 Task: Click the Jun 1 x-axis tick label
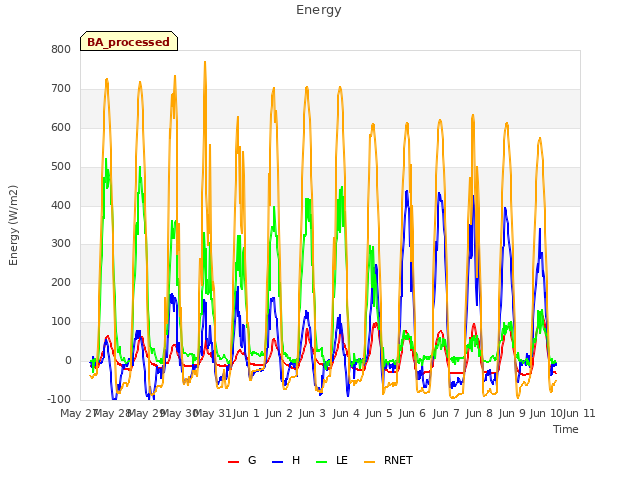coord(246,413)
